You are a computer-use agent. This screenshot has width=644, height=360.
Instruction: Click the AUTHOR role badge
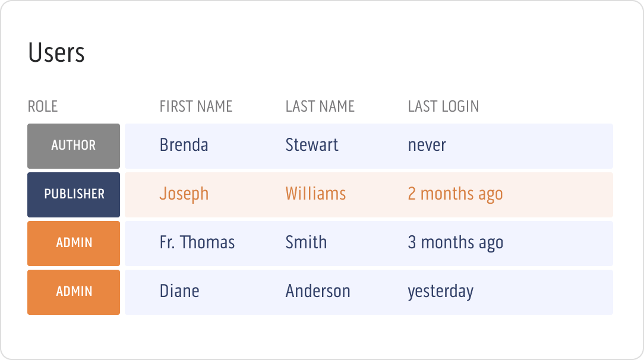[73, 146]
